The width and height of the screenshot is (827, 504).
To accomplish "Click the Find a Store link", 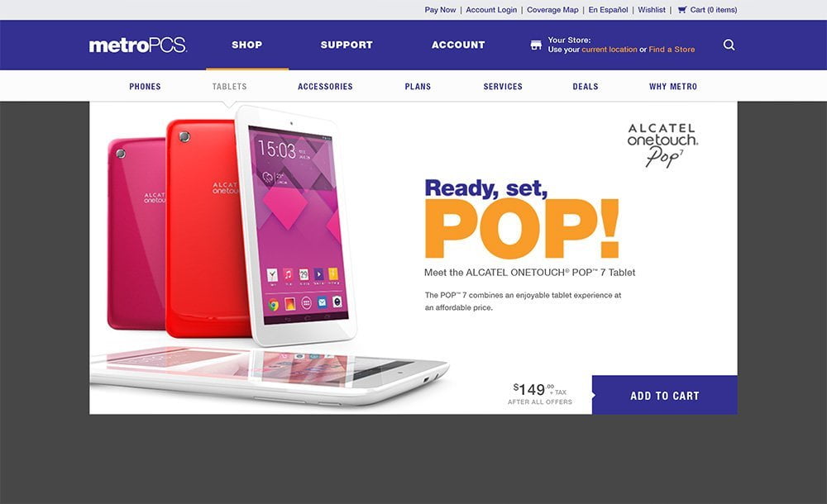I will click(x=672, y=50).
